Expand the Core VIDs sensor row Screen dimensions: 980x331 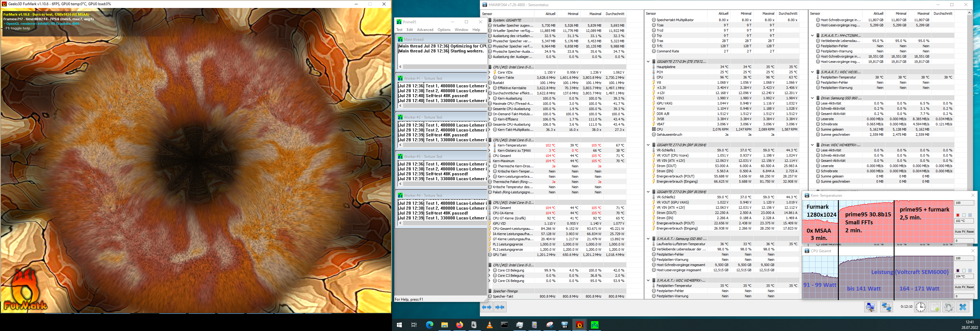490,72
